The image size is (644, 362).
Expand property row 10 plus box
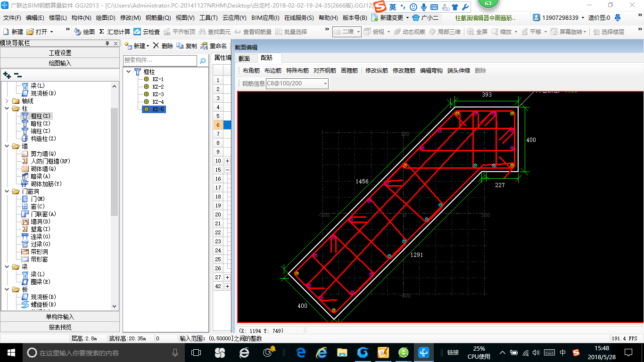[227, 161]
